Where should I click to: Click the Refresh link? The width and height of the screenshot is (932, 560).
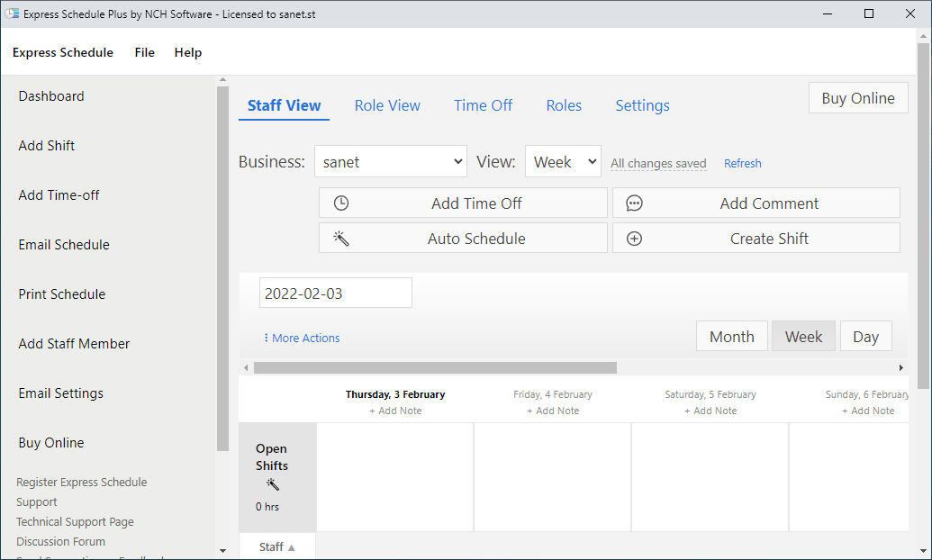pos(742,164)
